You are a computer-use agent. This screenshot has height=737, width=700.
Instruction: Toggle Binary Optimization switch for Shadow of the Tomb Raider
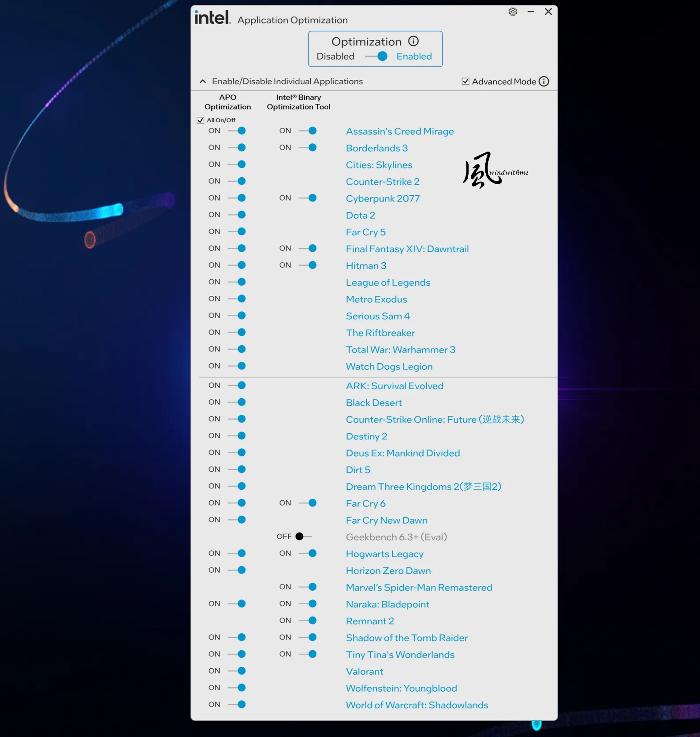(x=308, y=637)
